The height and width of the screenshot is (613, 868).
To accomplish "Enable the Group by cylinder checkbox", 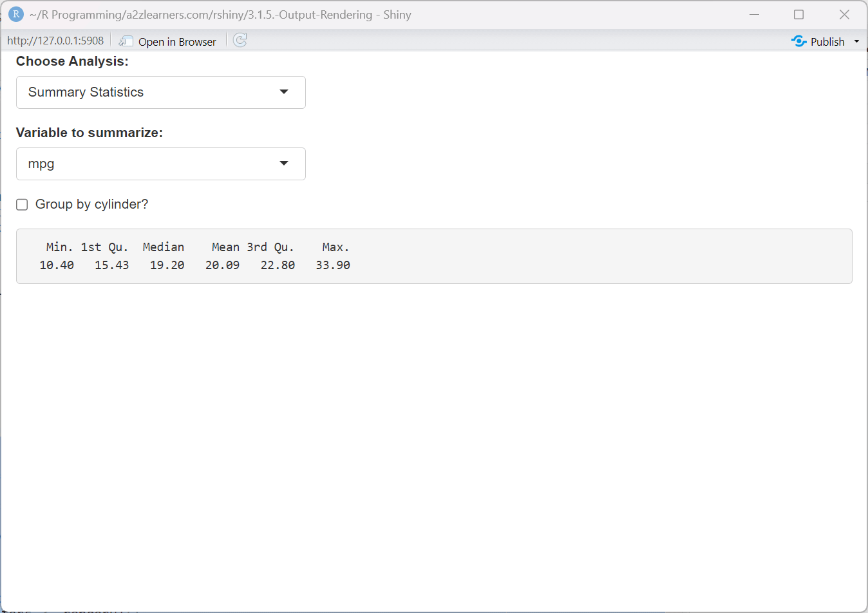I will 22,204.
